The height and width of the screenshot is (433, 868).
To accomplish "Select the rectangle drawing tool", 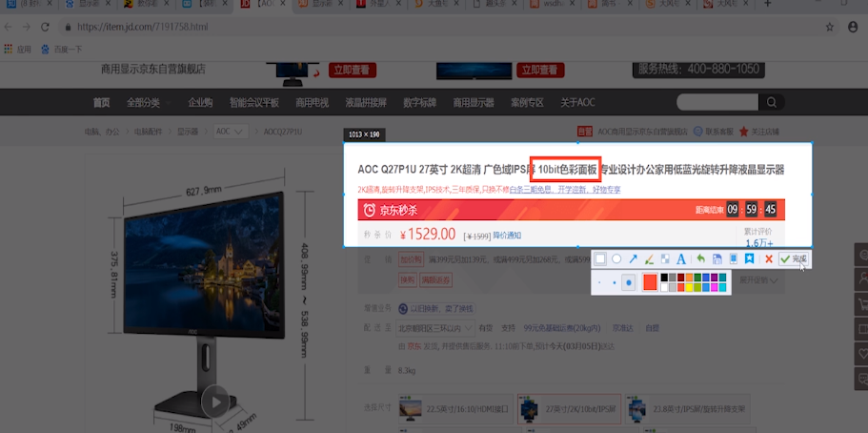I will [600, 258].
